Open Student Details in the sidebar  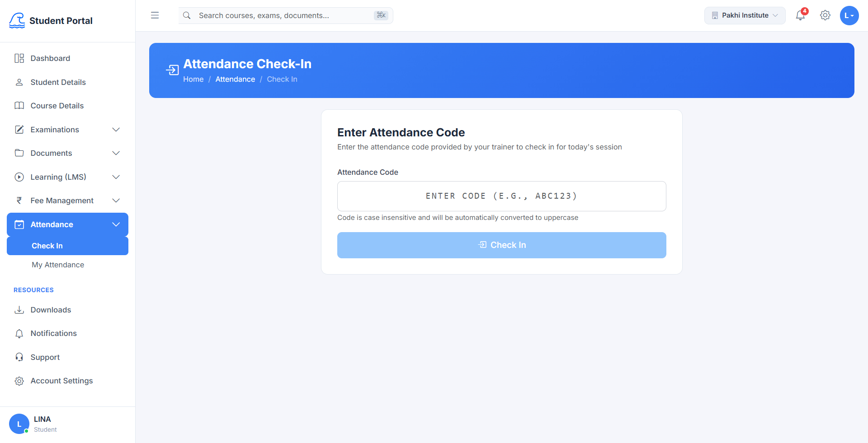tap(67, 82)
